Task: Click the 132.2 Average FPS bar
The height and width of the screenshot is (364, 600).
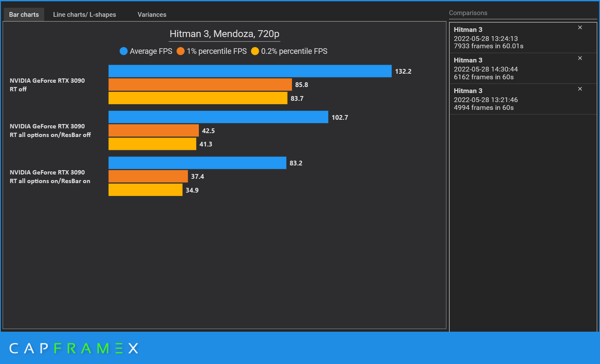Action: point(250,71)
